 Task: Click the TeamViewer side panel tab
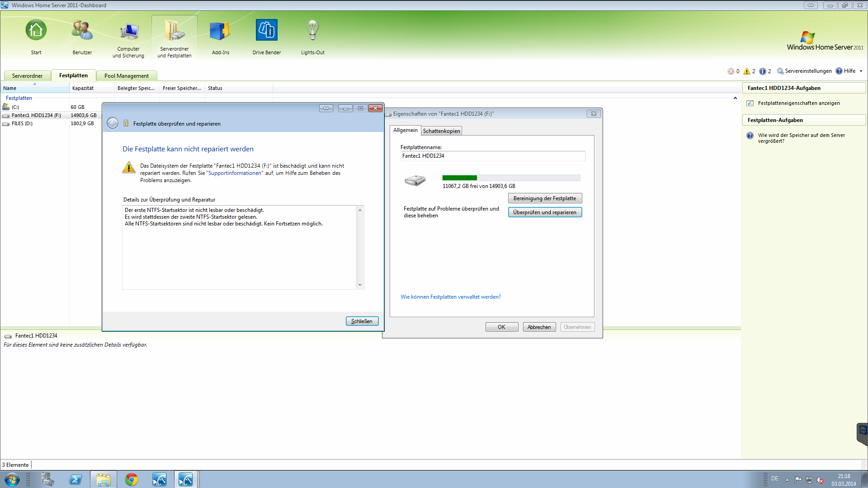click(x=862, y=434)
